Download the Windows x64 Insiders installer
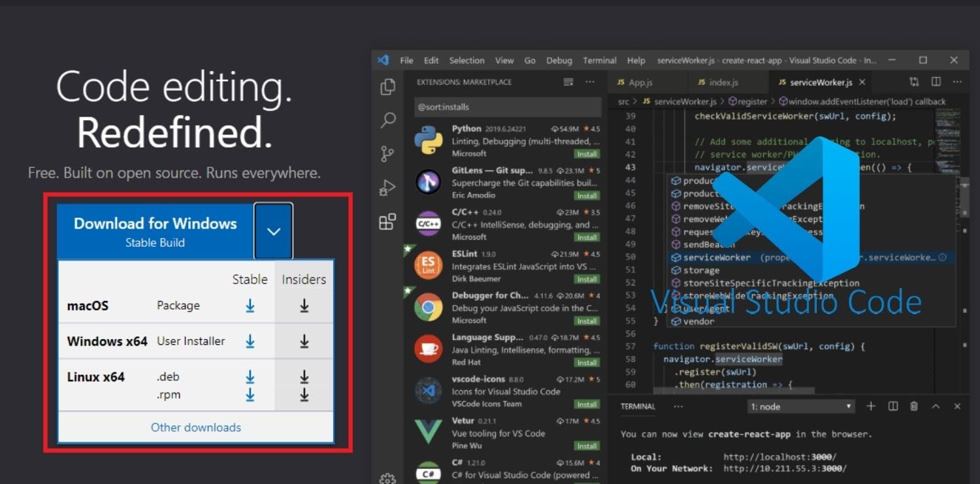The image size is (980, 484). (x=304, y=341)
